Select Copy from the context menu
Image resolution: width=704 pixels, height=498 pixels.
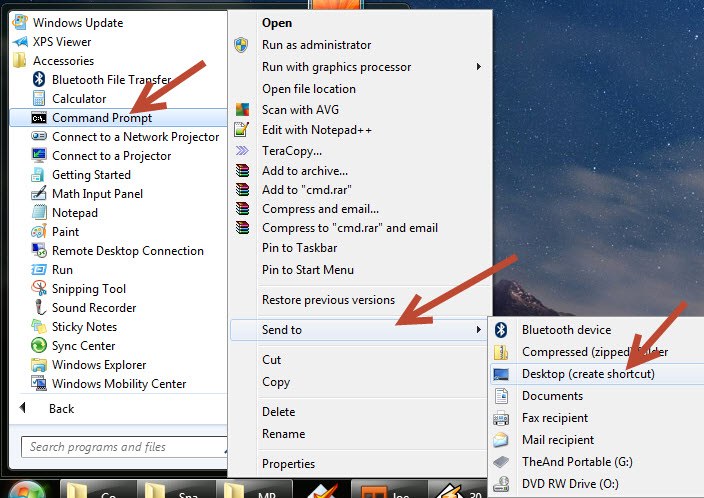(276, 382)
